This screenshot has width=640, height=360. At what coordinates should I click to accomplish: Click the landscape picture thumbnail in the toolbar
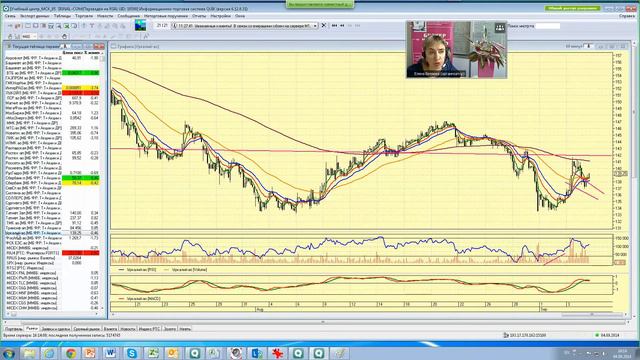point(140,25)
